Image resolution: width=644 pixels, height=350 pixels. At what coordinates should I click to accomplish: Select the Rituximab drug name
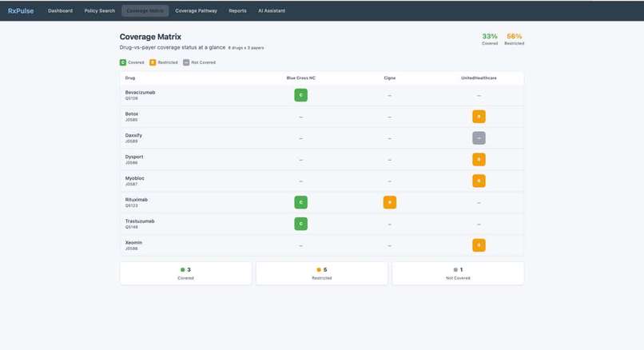[137, 200]
